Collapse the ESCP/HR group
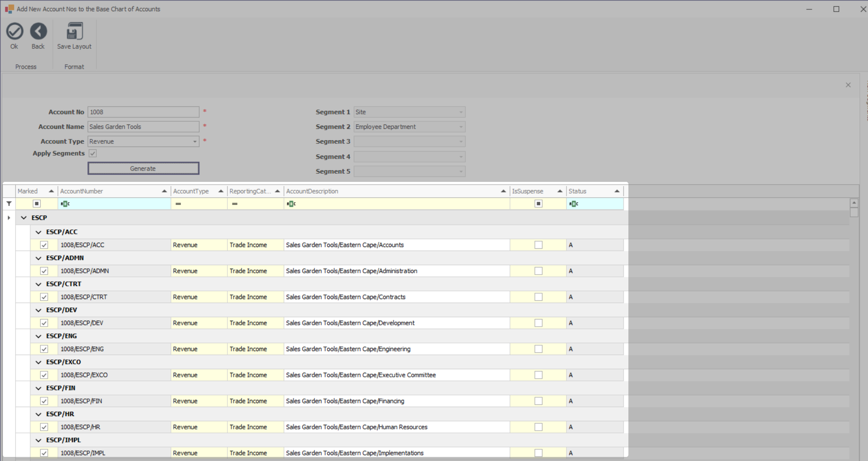868x461 pixels. pos(38,414)
